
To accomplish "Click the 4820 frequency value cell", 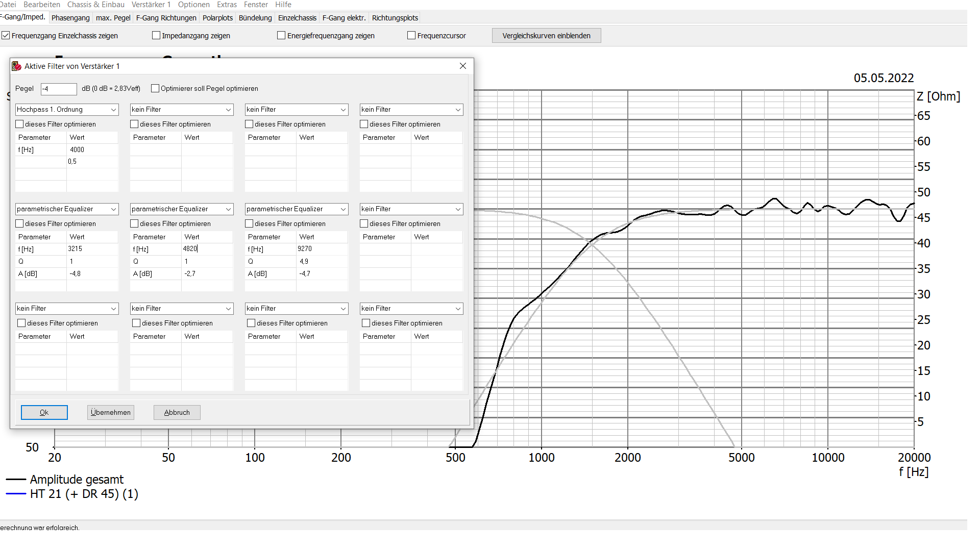I will pos(207,249).
